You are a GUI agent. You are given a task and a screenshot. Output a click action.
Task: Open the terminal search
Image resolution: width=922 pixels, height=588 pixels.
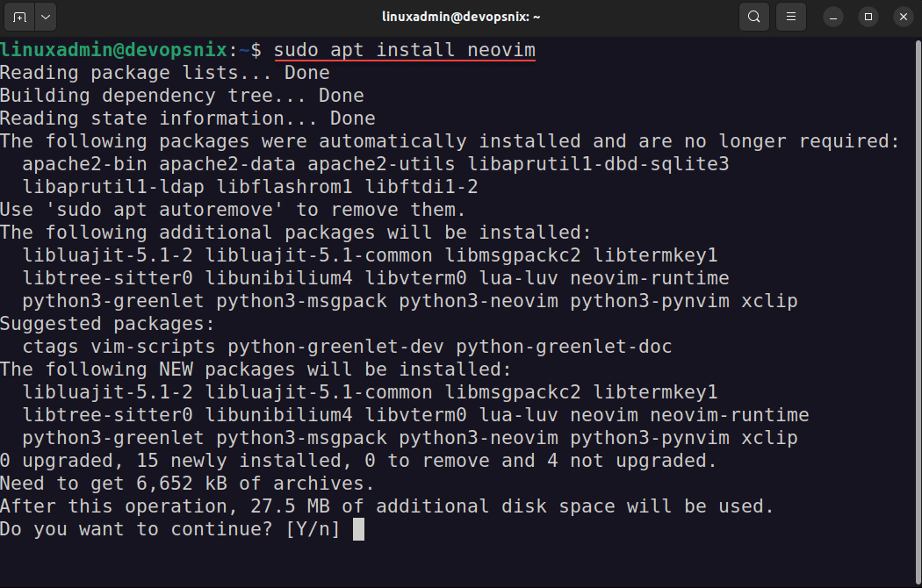tap(753, 17)
